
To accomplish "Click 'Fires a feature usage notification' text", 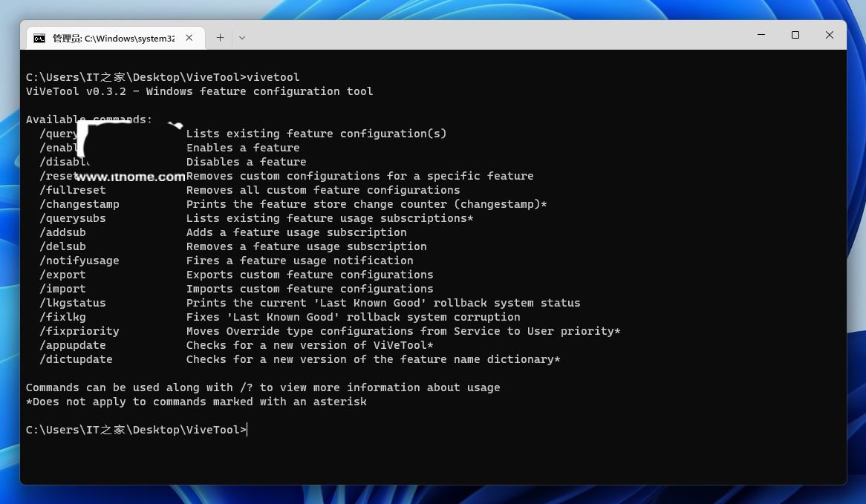I will coord(299,261).
